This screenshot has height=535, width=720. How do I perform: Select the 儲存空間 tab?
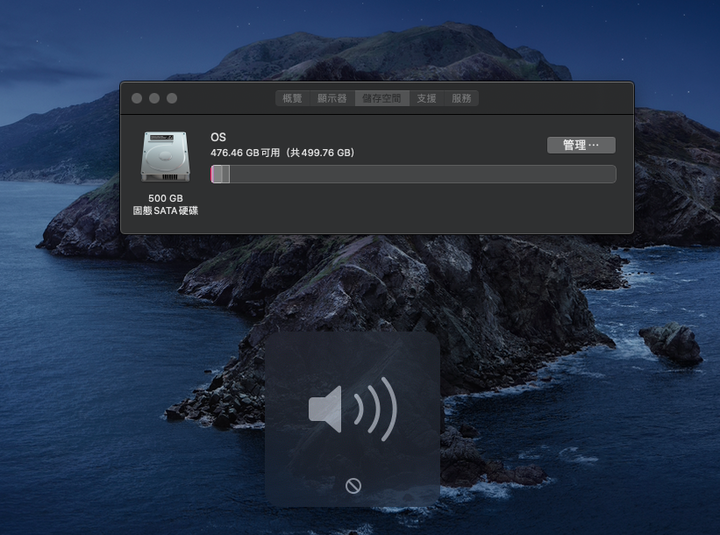(382, 98)
